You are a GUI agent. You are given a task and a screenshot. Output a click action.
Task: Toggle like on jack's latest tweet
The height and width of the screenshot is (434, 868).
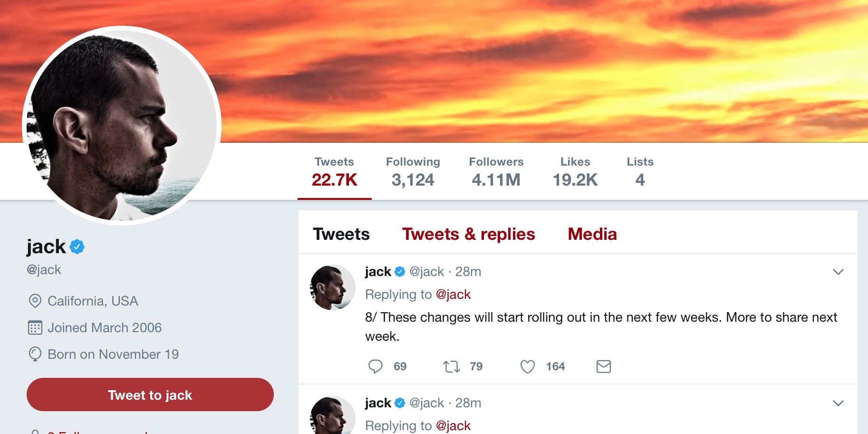[x=527, y=366]
